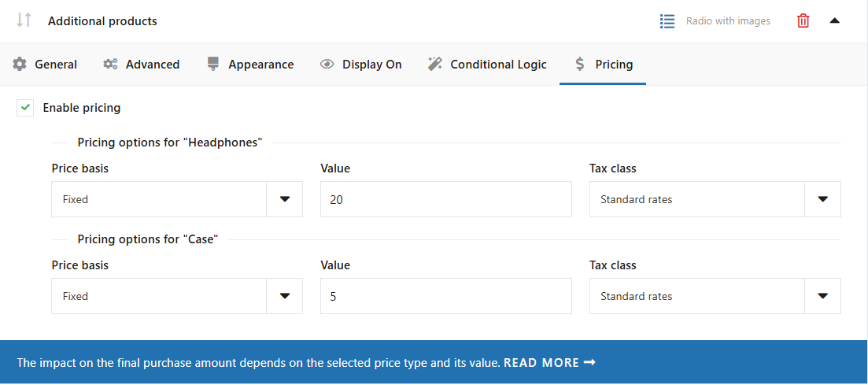The image size is (868, 385).
Task: Switch to the Advanced tab
Action: (x=141, y=65)
